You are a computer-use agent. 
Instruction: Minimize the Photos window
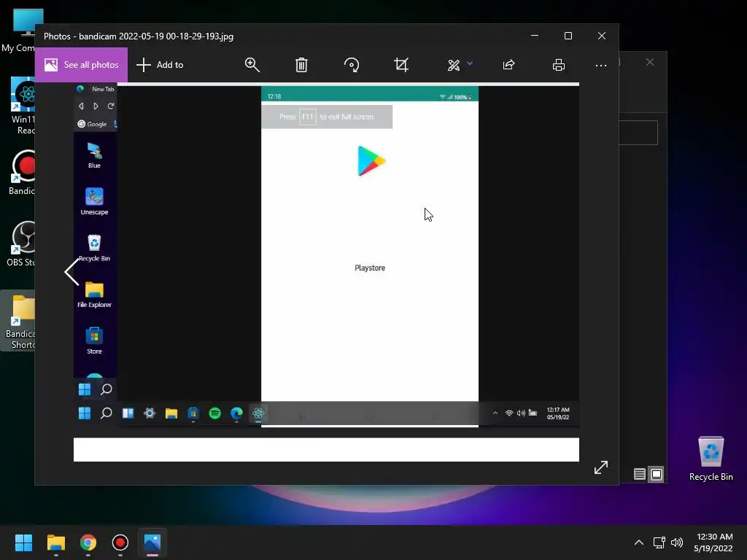535,36
